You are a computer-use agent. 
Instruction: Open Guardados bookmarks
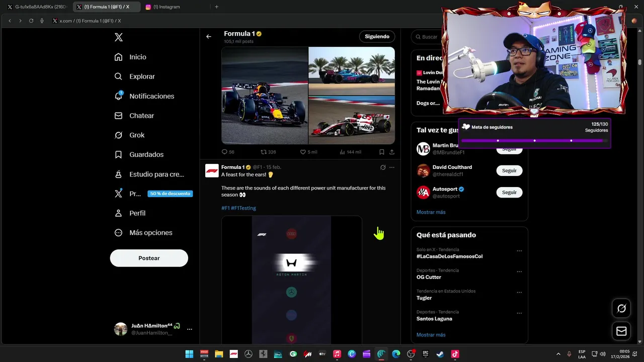pos(139,154)
